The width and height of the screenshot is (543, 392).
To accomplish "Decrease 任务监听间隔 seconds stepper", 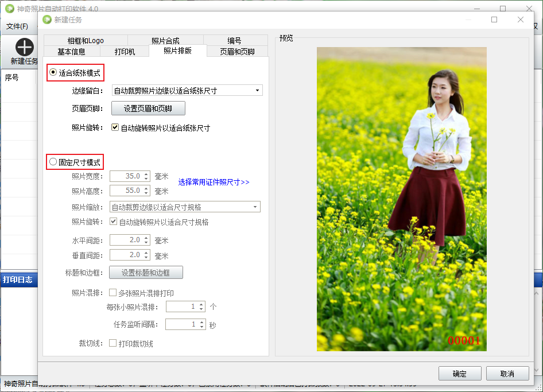I will pyautogui.click(x=201, y=327).
